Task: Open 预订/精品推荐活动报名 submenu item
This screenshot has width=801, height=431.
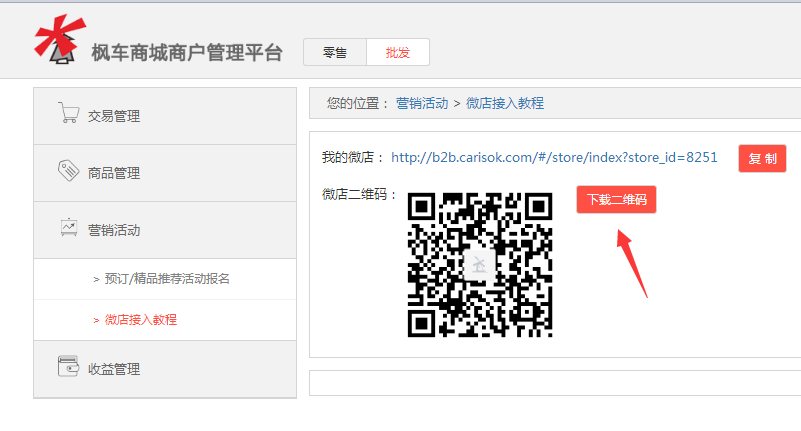Action: (165, 279)
